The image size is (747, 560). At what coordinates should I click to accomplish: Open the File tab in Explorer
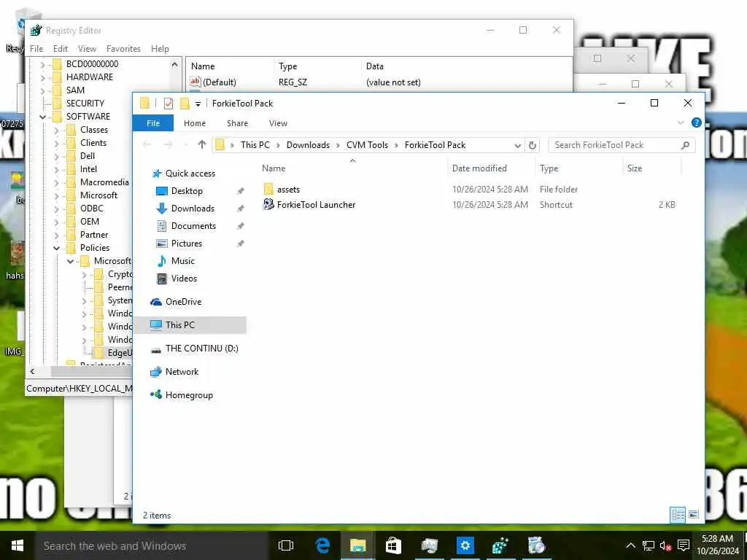click(x=153, y=123)
